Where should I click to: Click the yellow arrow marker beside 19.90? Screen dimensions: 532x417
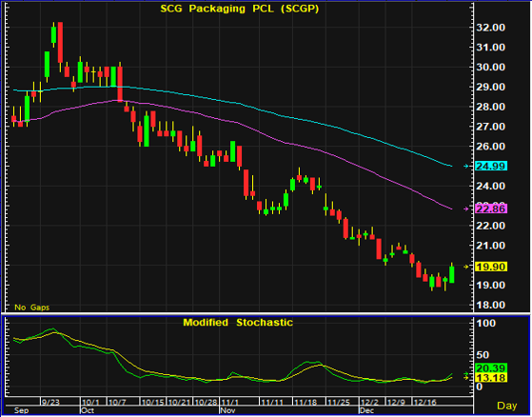tap(467, 267)
